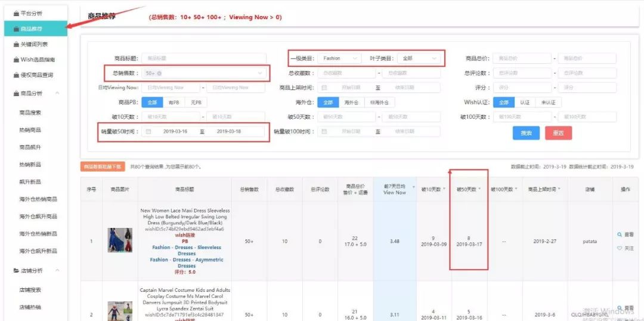Image resolution: width=644 pixels, height=321 pixels.
Task: Click the red 重选 reset button
Action: pos(558,133)
